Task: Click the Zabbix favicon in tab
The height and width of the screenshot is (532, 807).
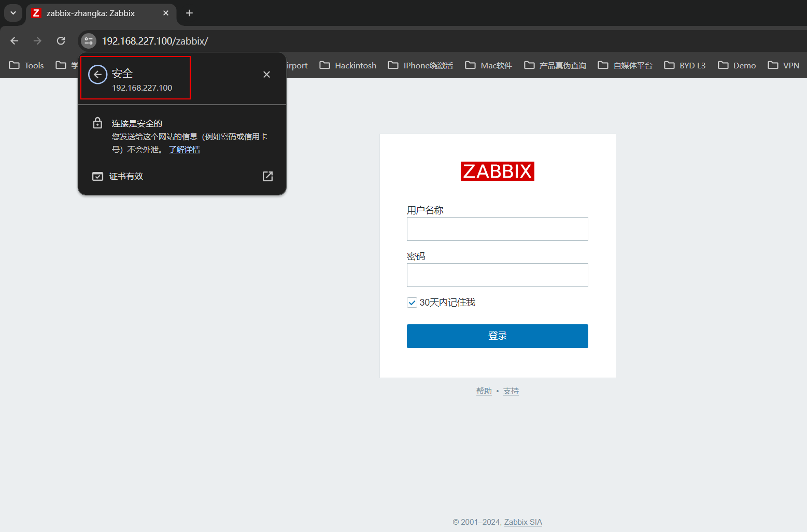Action: tap(36, 13)
